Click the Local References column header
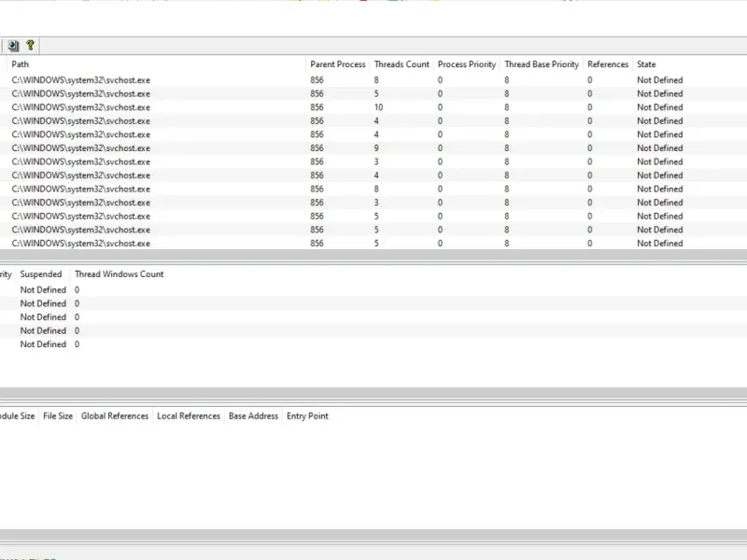 [x=189, y=416]
